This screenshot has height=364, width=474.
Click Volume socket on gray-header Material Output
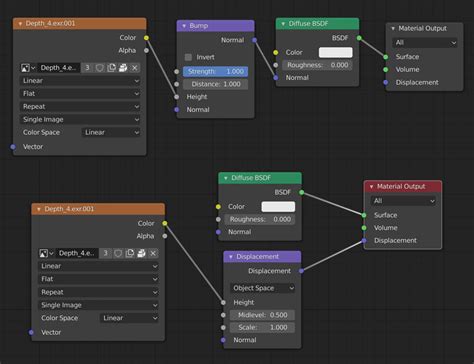click(386, 70)
